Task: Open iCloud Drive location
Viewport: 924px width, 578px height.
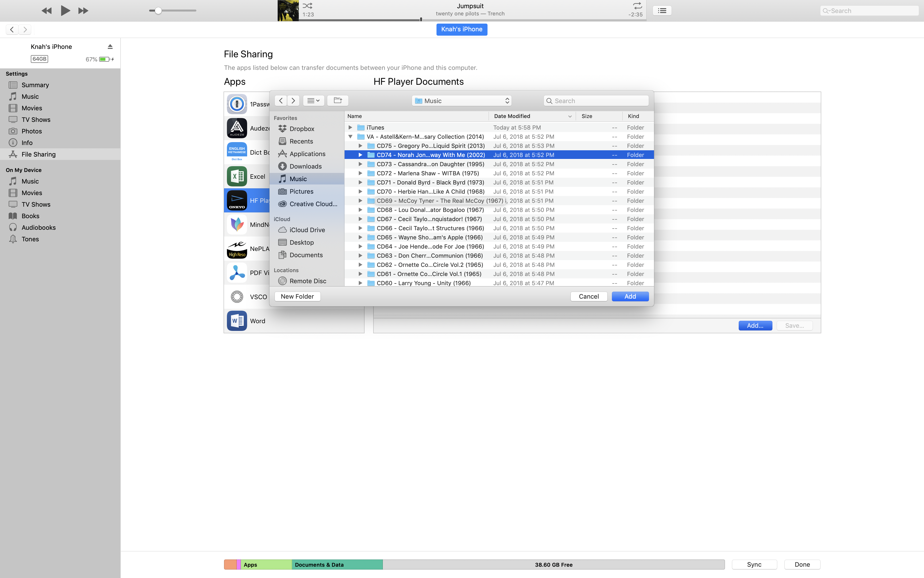Action: pyautogui.click(x=307, y=230)
